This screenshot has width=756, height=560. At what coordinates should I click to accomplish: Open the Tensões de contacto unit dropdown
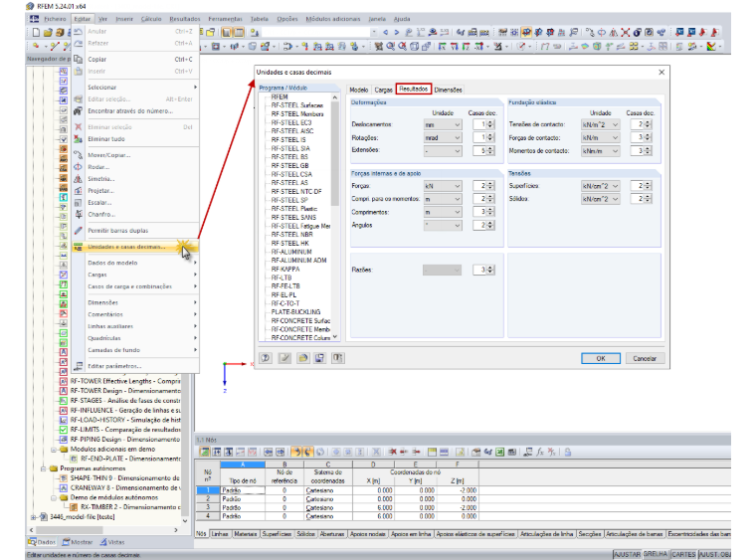pyautogui.click(x=600, y=124)
